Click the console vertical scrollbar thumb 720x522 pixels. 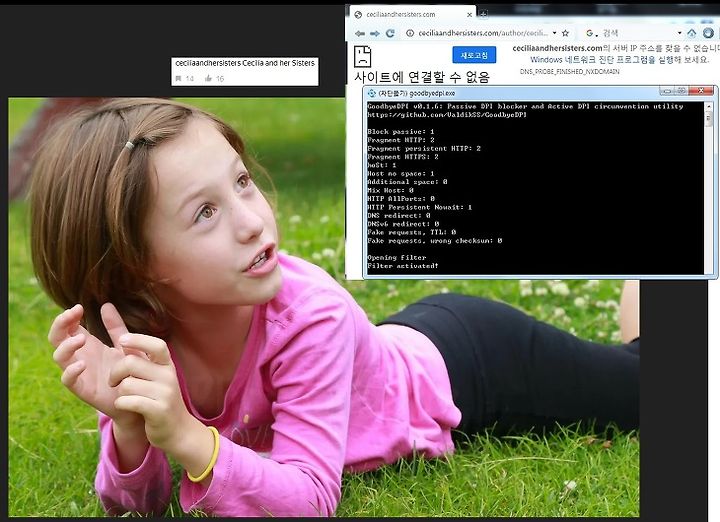point(709,119)
